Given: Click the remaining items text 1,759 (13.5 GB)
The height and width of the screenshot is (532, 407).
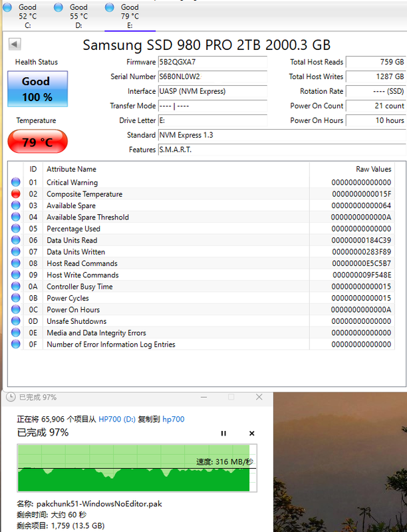Looking at the screenshot, I should point(78,526).
